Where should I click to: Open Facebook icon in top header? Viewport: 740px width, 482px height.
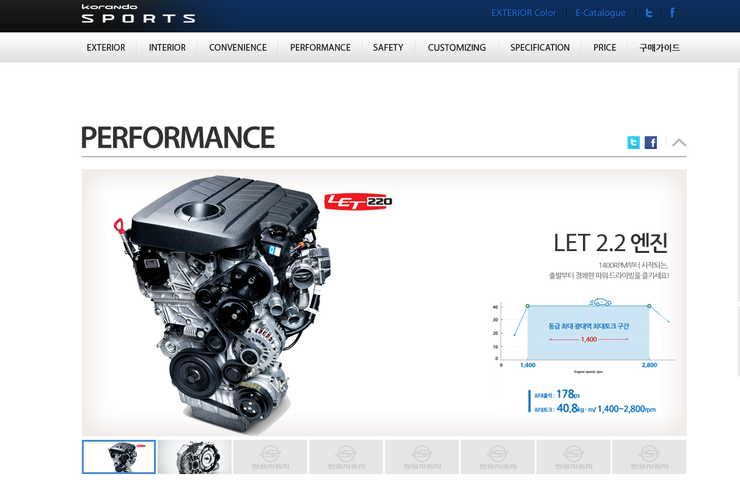point(673,13)
